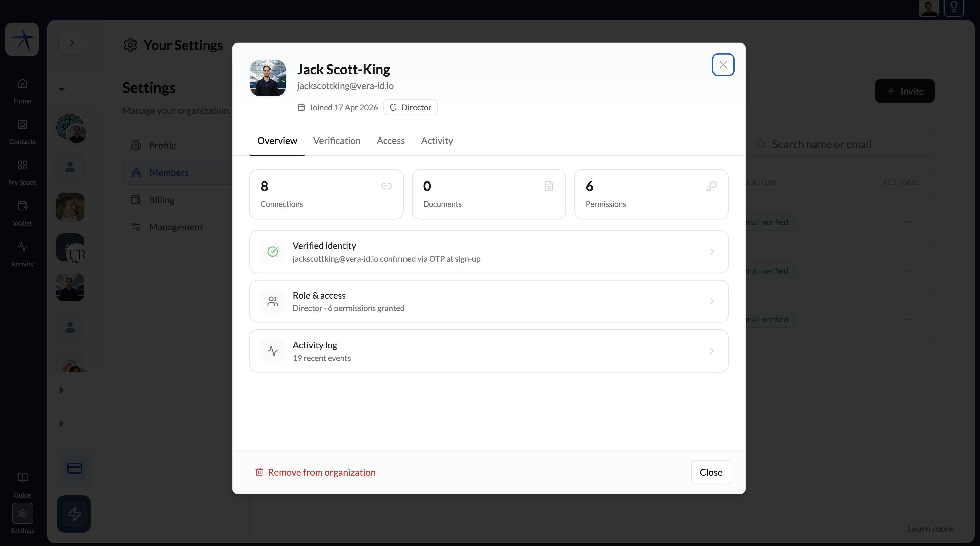This screenshot has width=980, height=546.
Task: Click the Invite button
Action: 904,91
